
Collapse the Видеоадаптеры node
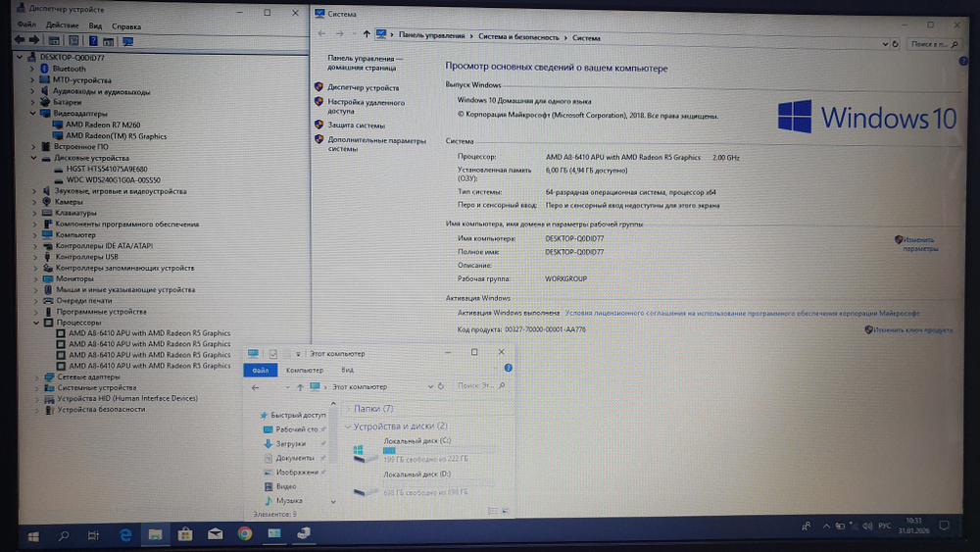coord(33,113)
